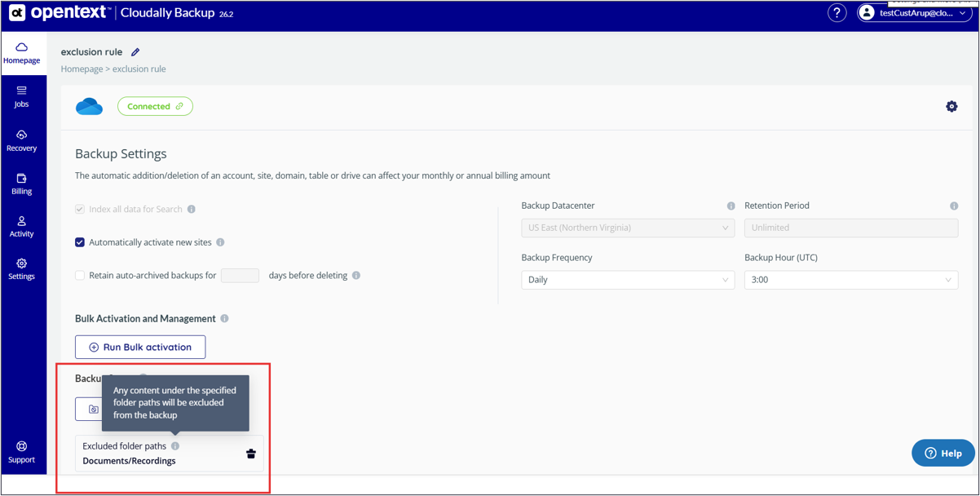The width and height of the screenshot is (980, 496).
Task: Go to Recovery in the sidebar
Action: (x=22, y=141)
